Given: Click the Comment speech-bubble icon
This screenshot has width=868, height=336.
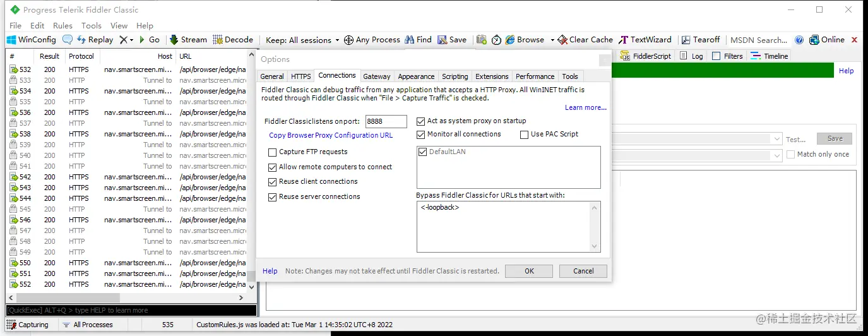Looking at the screenshot, I should click(x=68, y=39).
